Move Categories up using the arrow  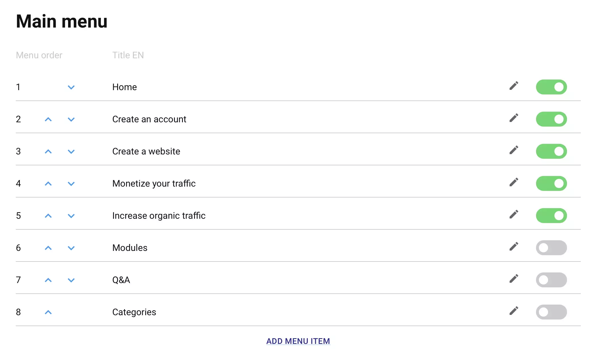pos(48,312)
